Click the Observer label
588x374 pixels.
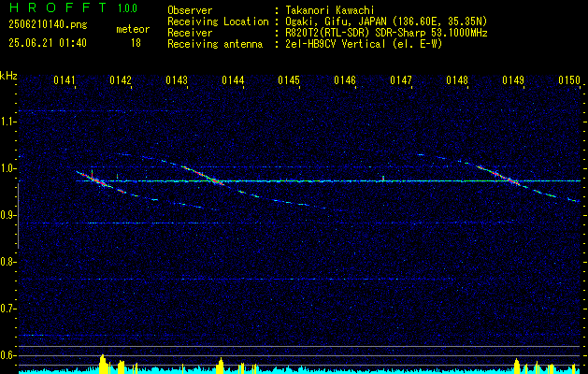tap(190, 10)
